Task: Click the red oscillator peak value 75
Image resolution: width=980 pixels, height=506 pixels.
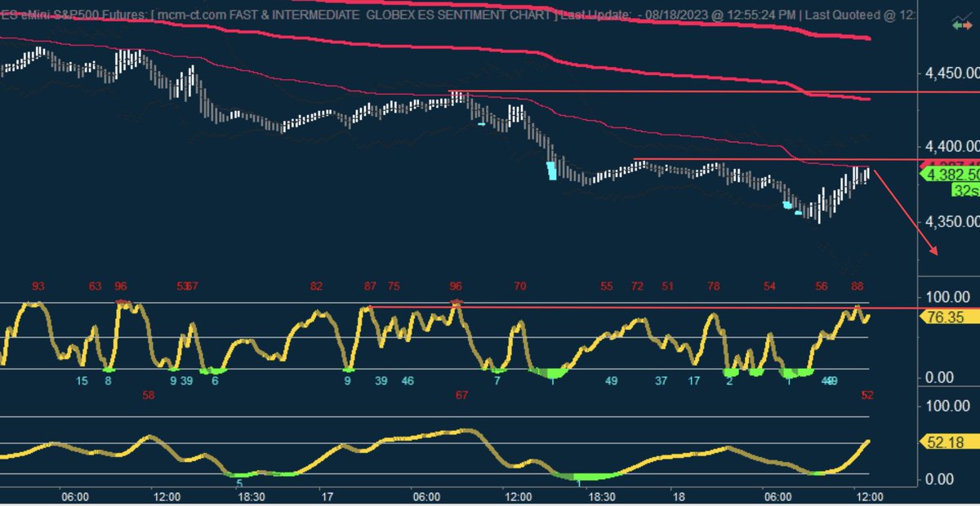Action: (x=394, y=286)
